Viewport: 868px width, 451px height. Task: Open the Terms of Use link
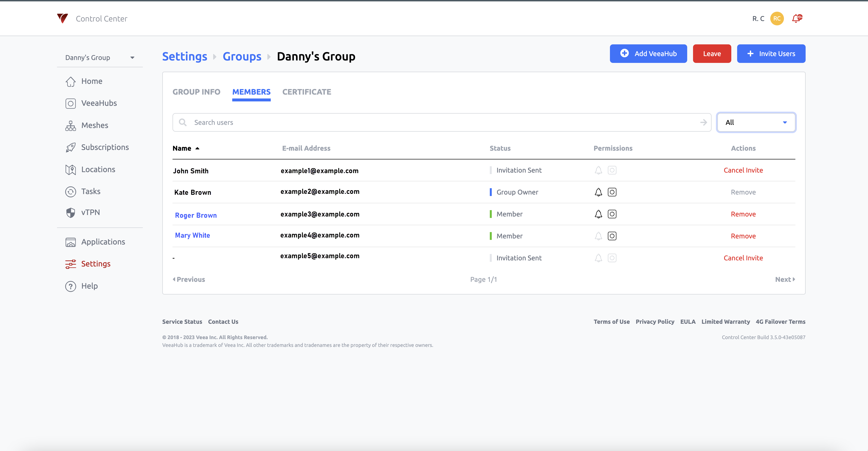[x=612, y=322]
